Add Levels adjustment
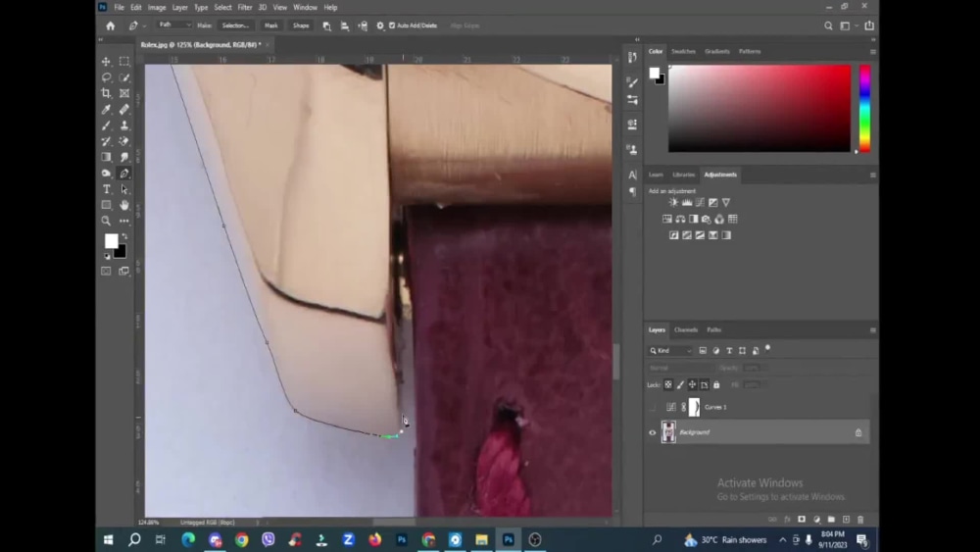Image resolution: width=980 pixels, height=552 pixels. [687, 203]
